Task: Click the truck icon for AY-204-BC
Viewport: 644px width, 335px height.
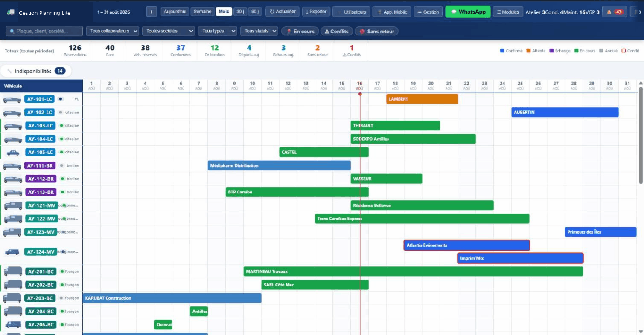Action: (x=13, y=311)
